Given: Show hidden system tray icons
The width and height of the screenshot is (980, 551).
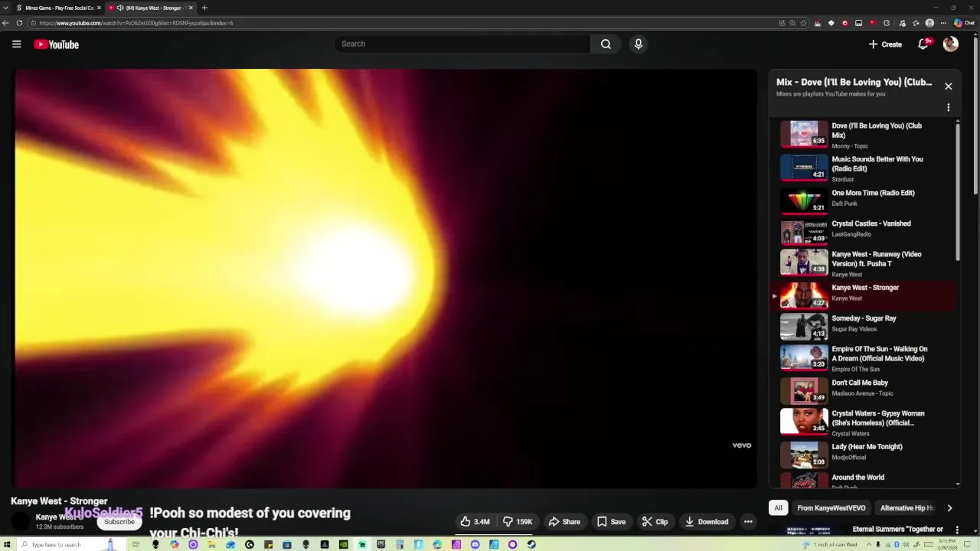Looking at the screenshot, I should coord(869,545).
